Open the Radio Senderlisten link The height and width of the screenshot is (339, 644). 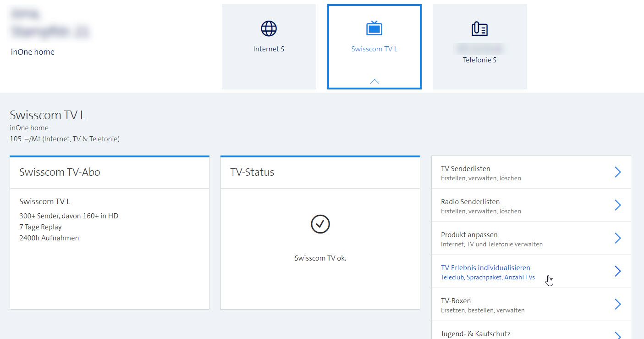(470, 201)
